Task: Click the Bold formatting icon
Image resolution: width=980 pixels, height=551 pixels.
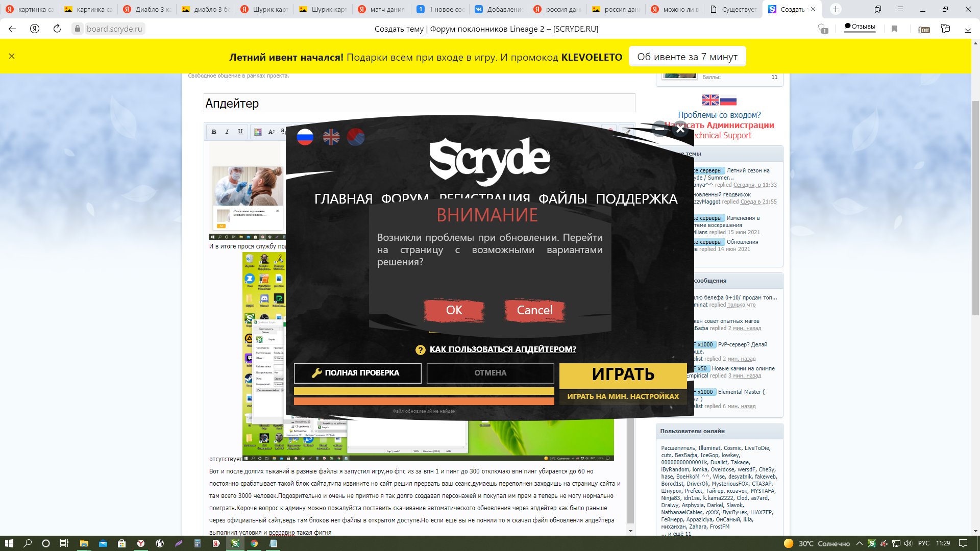Action: point(214,132)
